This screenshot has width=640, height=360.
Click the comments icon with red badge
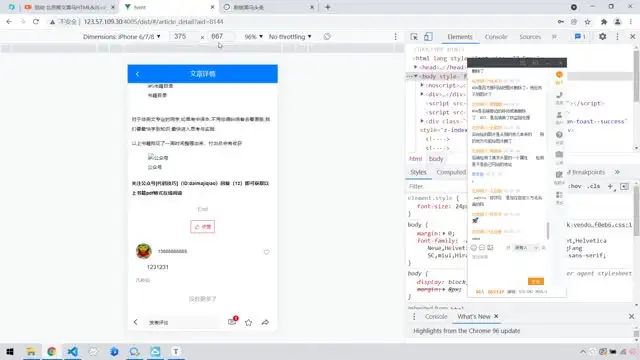pyautogui.click(x=233, y=322)
